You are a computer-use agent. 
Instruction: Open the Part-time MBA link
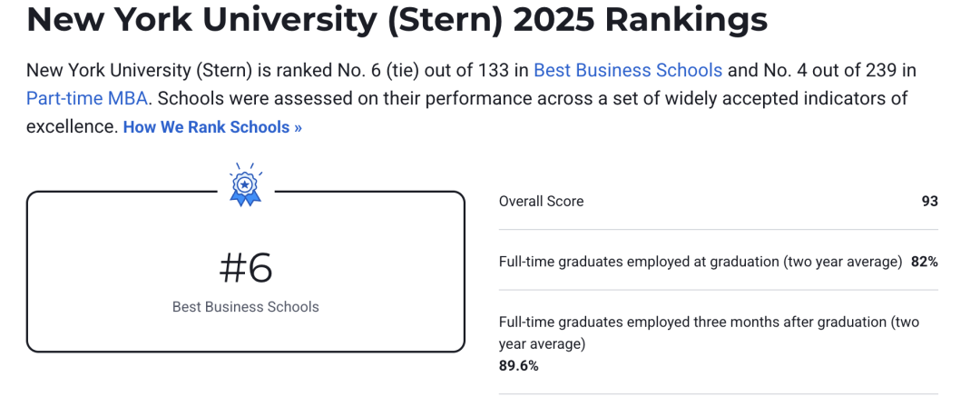(x=85, y=98)
